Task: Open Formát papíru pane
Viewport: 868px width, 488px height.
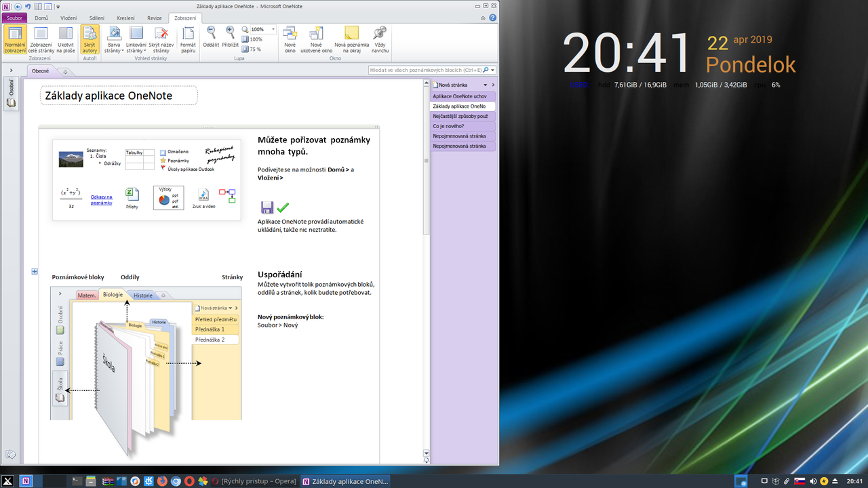Action: pyautogui.click(x=188, y=39)
